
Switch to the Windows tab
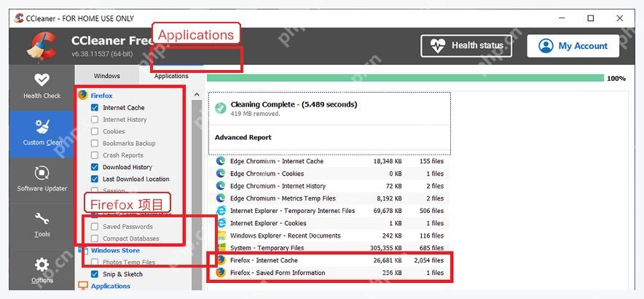pos(107,76)
